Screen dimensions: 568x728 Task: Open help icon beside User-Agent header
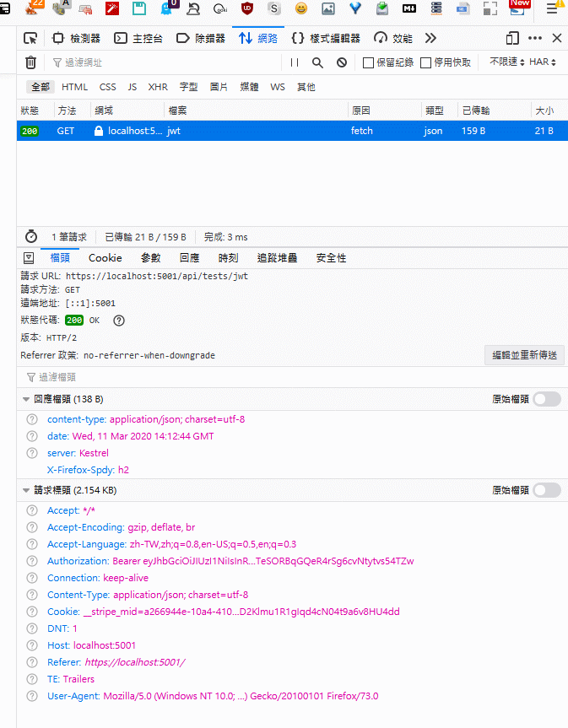tap(32, 696)
